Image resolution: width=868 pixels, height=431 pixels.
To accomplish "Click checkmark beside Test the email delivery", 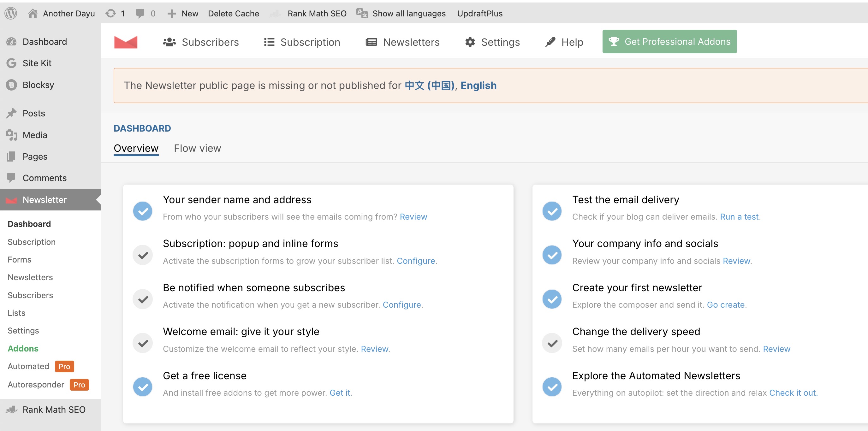I will [x=552, y=211].
